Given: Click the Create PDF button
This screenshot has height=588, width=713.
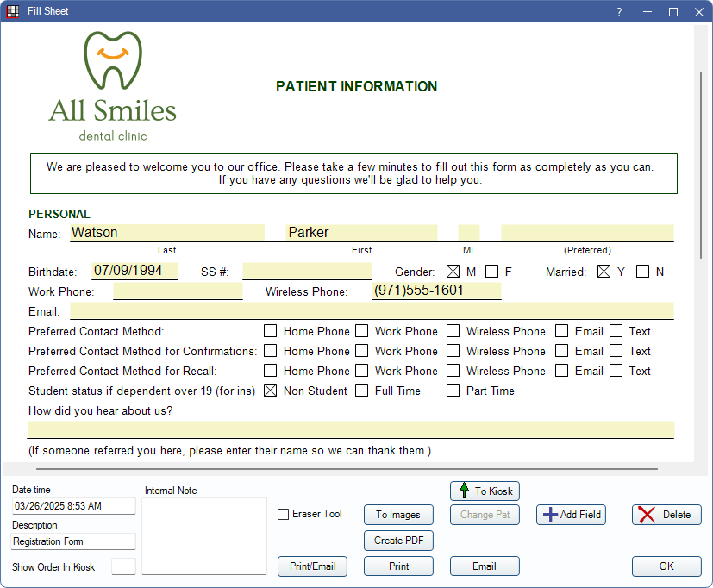Looking at the screenshot, I should (398, 541).
